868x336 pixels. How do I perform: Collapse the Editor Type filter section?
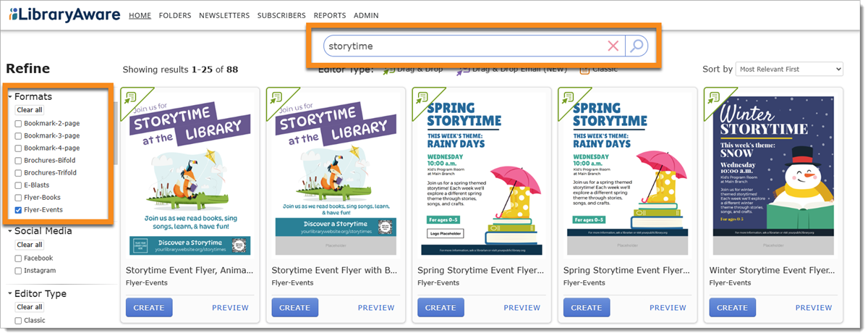(x=10, y=293)
